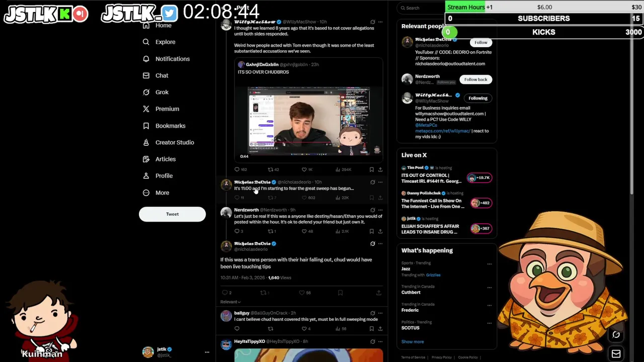644x362 pixels.
Task: Retweet ballguy's comment
Action: [x=270, y=329]
